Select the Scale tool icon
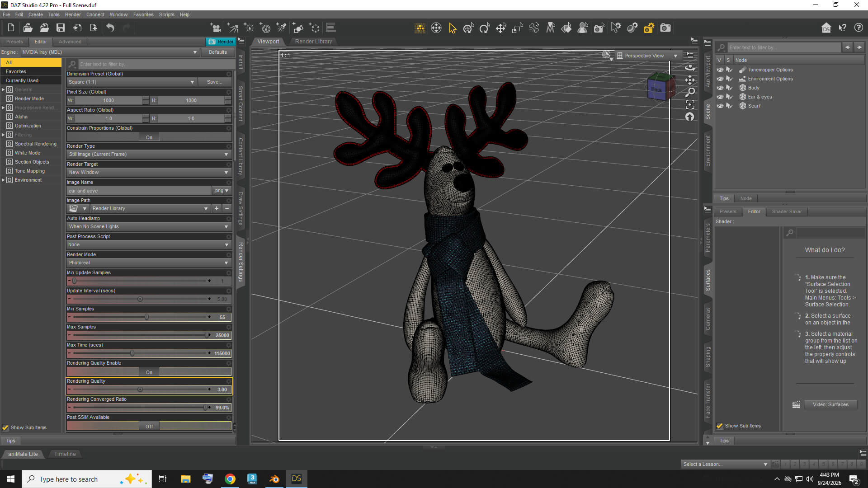 point(517,28)
